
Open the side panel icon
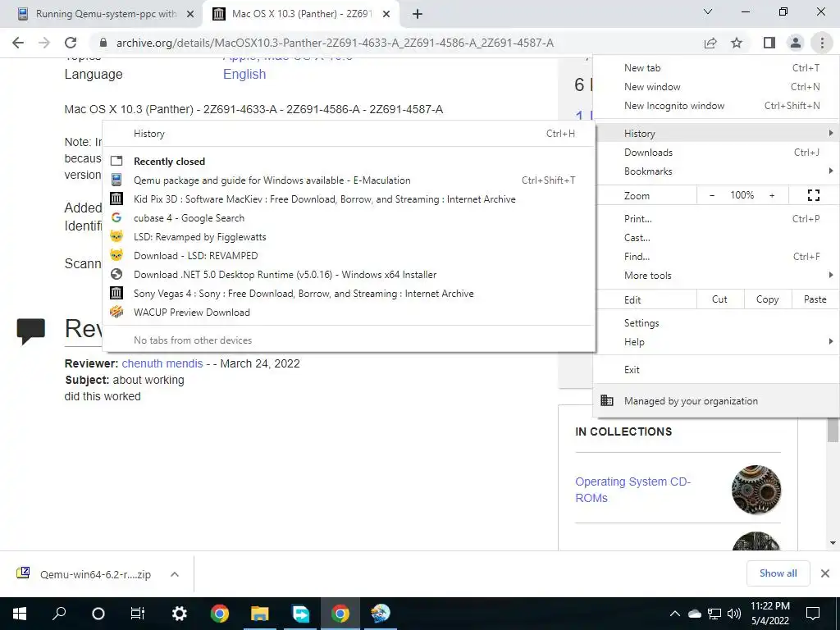[x=769, y=43]
